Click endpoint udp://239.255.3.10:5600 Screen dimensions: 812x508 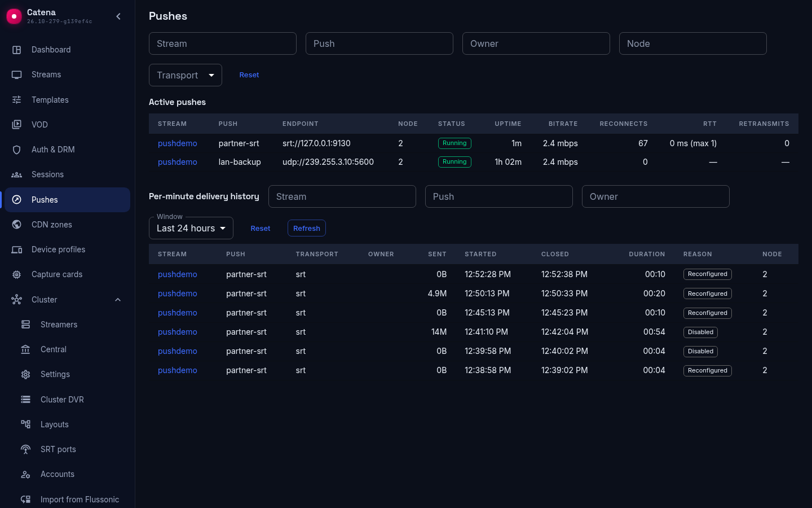[x=328, y=162]
